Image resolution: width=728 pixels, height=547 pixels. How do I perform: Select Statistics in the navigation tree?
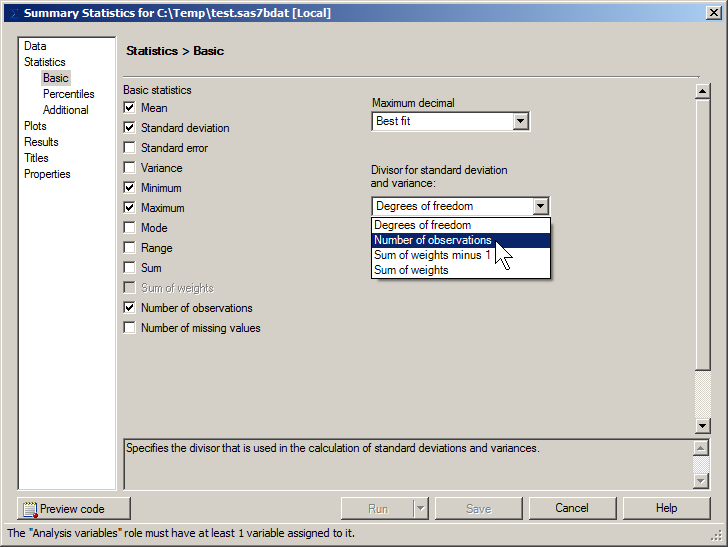(45, 62)
